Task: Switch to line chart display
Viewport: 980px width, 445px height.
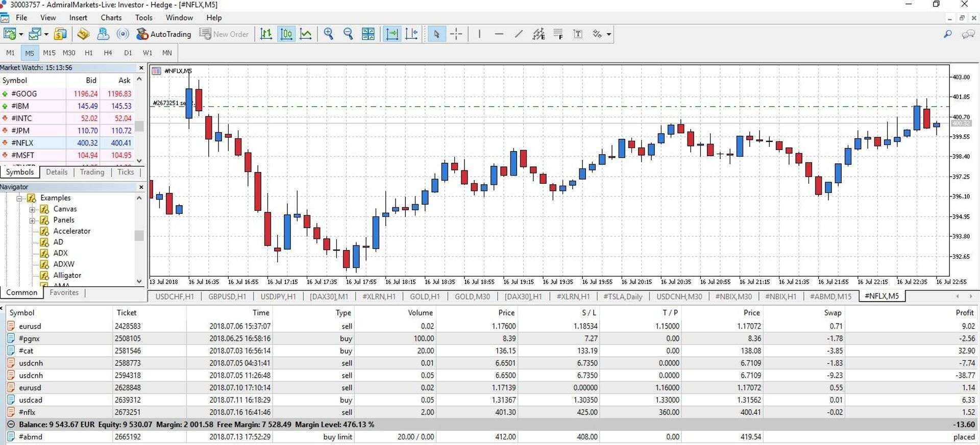Action: point(306,34)
